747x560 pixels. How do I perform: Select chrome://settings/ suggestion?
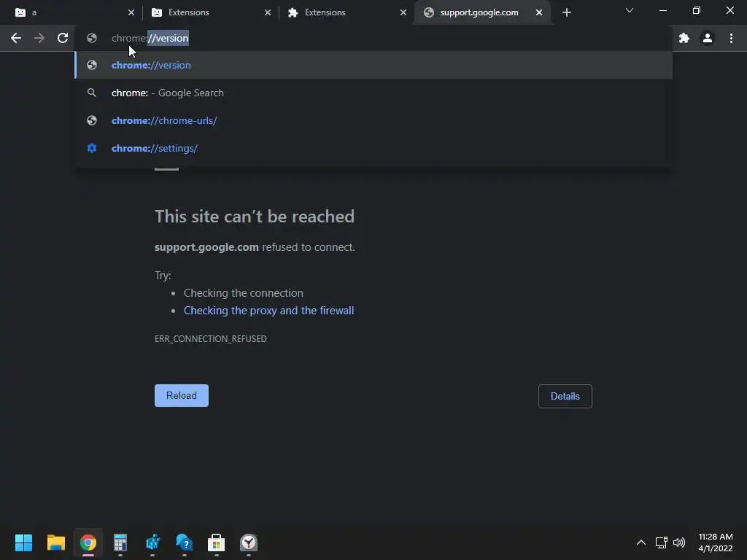pos(373,148)
